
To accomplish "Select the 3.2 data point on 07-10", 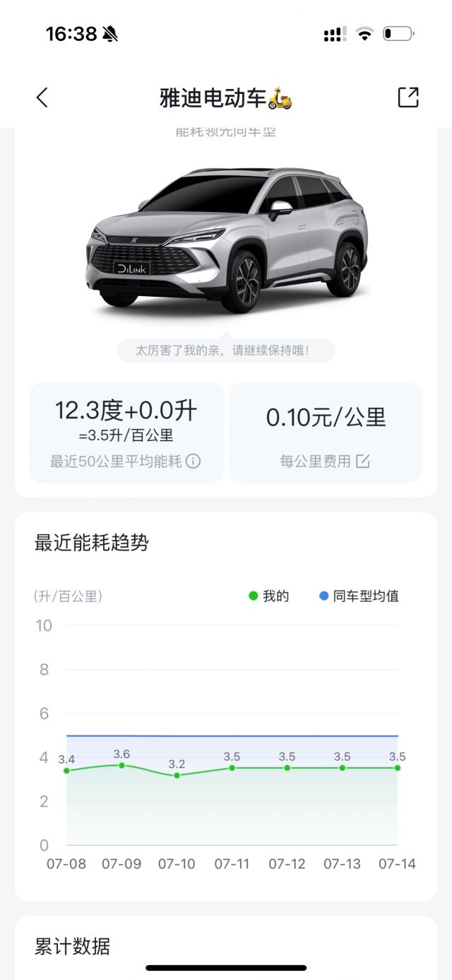I will coord(176,777).
